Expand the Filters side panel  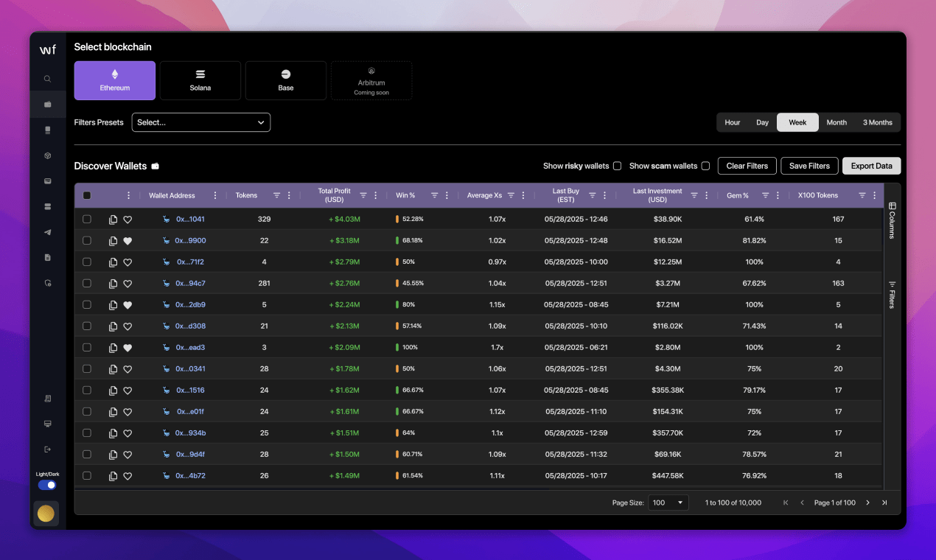(x=892, y=294)
